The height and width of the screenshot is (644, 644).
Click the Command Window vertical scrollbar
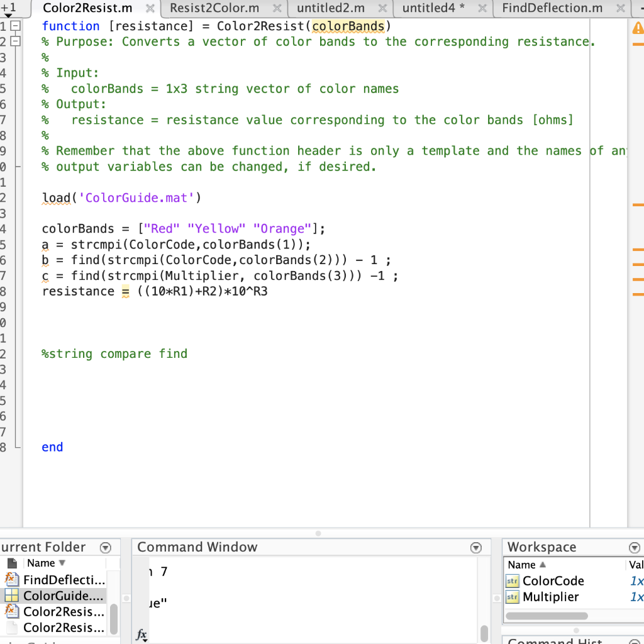[484, 633]
